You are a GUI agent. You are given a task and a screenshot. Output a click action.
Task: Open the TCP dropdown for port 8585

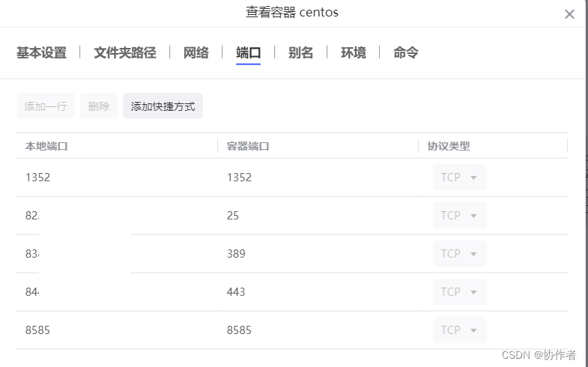459,330
